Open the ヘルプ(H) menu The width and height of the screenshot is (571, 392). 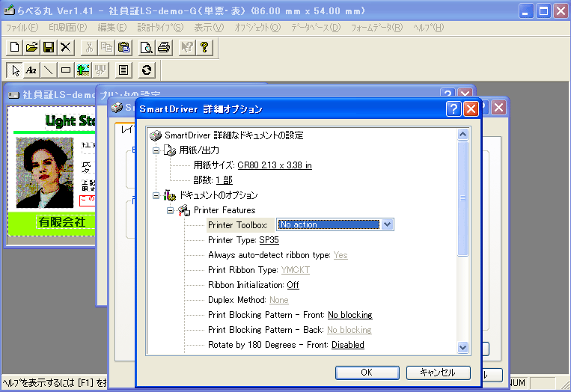[x=429, y=28]
